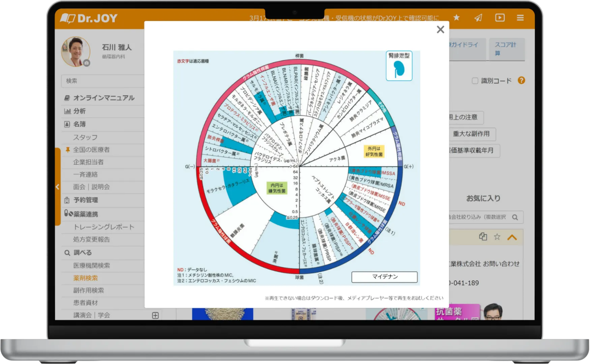Viewport: 590px width, 364px height.
Task: Click the 薬価基準収載年月 button
Action: pos(474,151)
